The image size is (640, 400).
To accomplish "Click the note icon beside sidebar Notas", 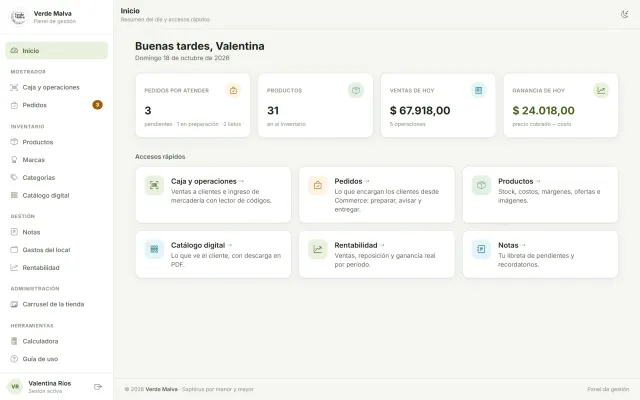I will click(14, 232).
